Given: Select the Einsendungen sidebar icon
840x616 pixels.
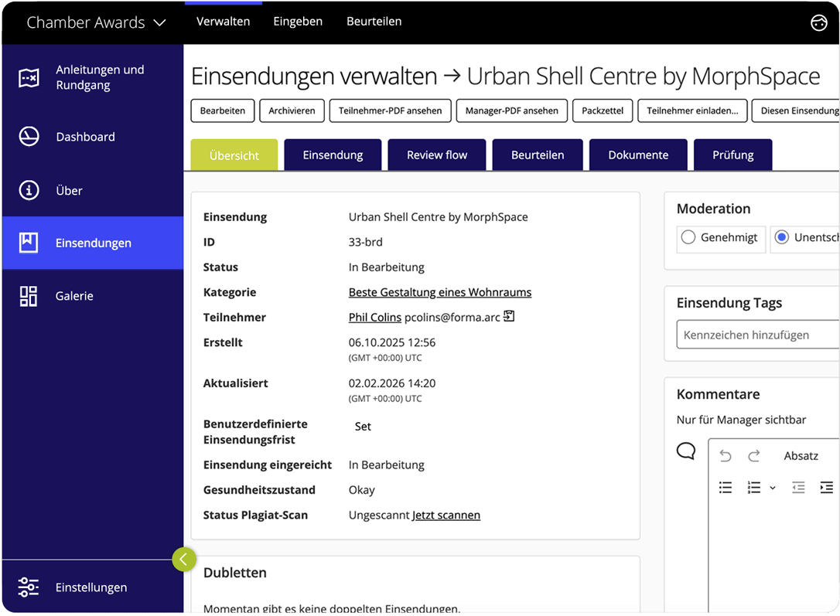Looking at the screenshot, I should pos(28,243).
